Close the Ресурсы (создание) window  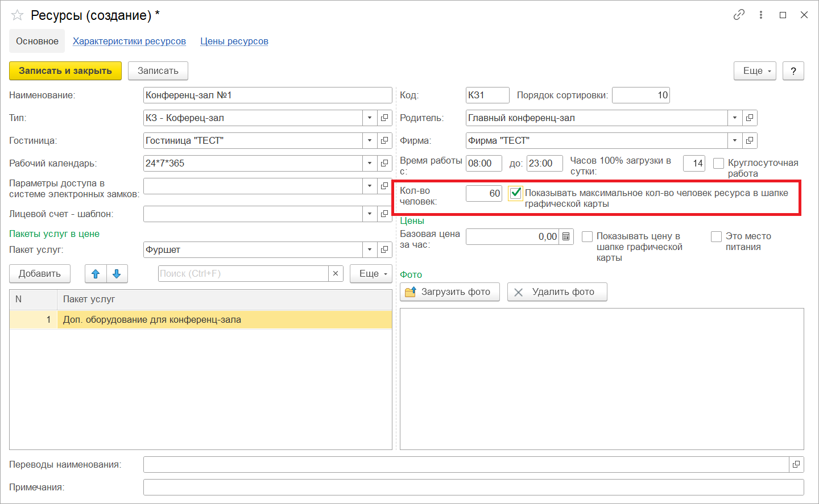tap(804, 15)
